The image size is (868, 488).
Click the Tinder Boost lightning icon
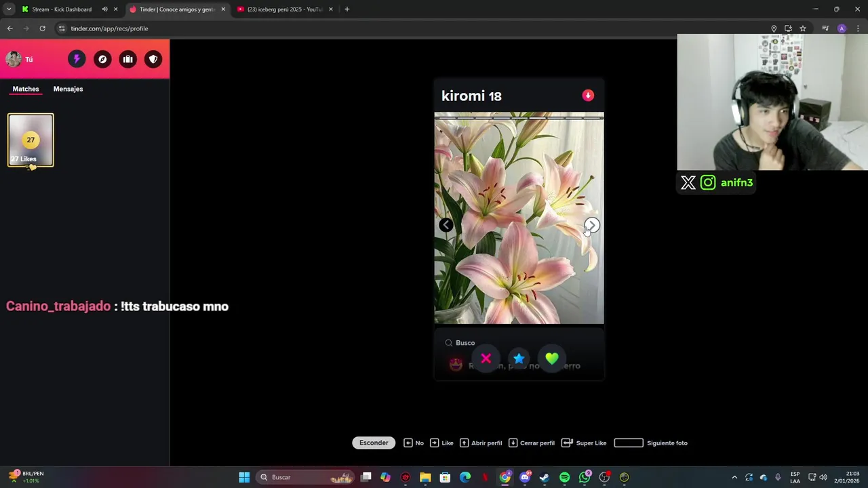77,59
